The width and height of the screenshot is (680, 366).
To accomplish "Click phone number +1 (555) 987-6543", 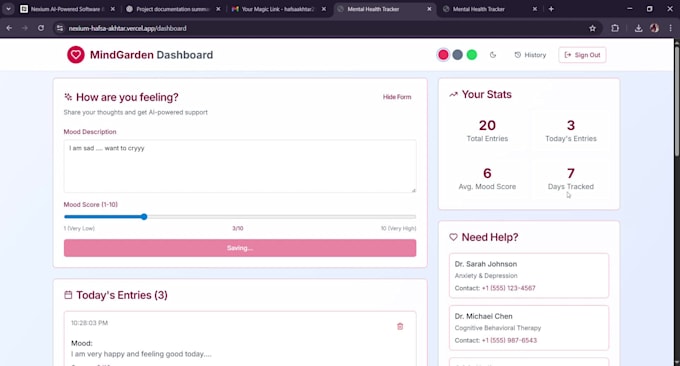I will (x=509, y=340).
